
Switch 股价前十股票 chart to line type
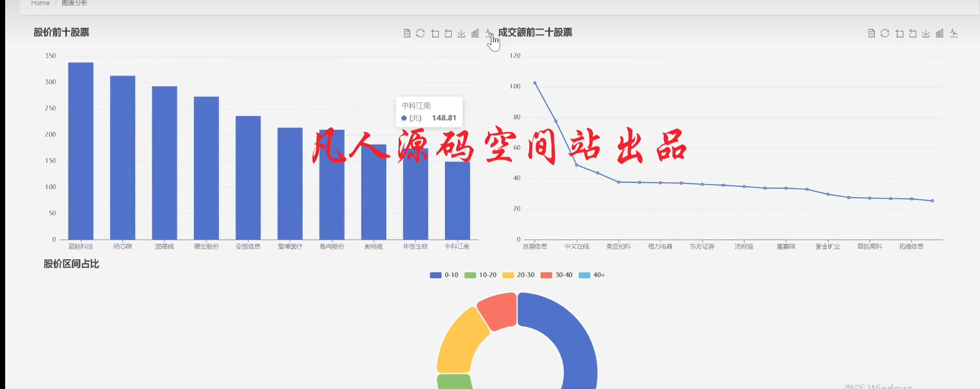tap(489, 33)
